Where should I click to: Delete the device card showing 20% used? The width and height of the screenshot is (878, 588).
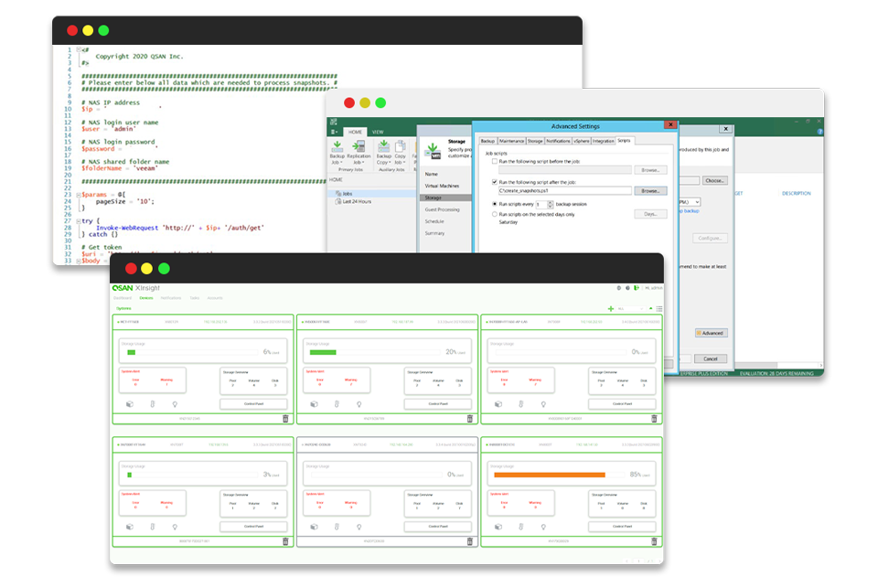click(470, 419)
